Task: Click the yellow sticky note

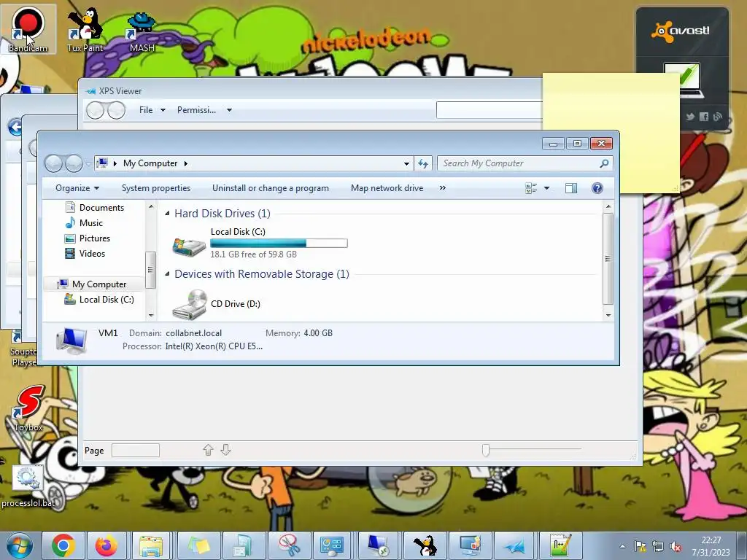Action: [611, 102]
